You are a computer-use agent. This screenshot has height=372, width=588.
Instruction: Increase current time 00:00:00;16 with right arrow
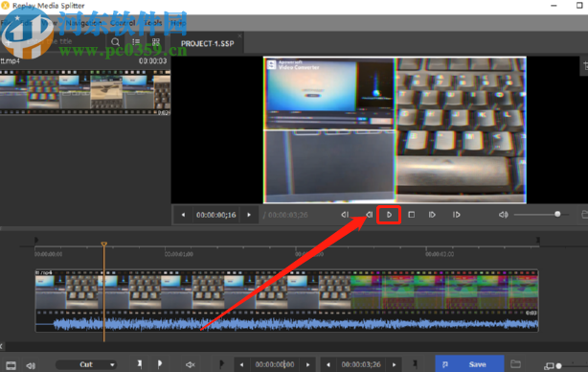pos(249,215)
